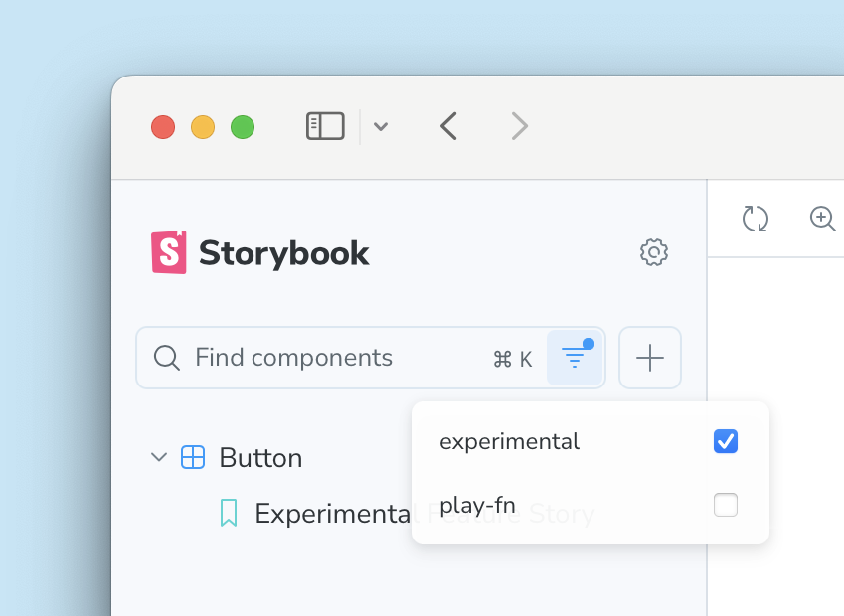Open Storybook settings via gear icon
The width and height of the screenshot is (844, 616).
pos(653,252)
